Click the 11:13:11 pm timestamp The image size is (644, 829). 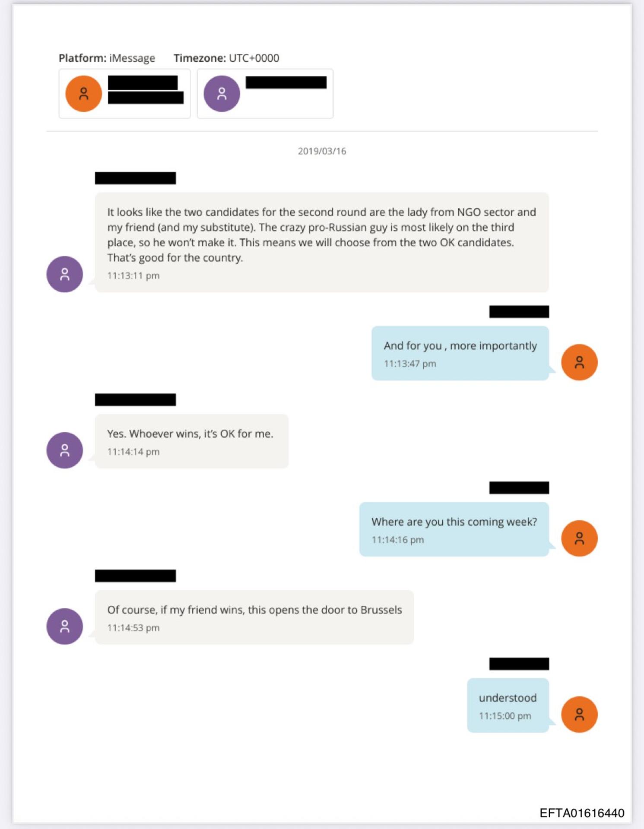pyautogui.click(x=133, y=275)
